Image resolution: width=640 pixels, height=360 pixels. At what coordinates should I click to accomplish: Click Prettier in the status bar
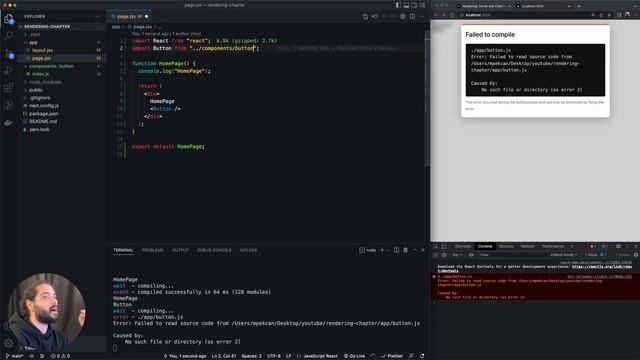point(392,356)
